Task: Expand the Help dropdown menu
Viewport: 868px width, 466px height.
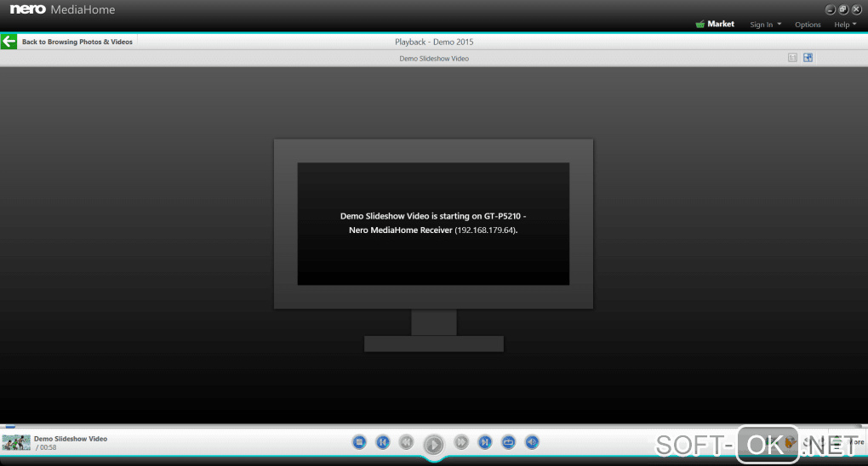Action: pyautogui.click(x=845, y=25)
